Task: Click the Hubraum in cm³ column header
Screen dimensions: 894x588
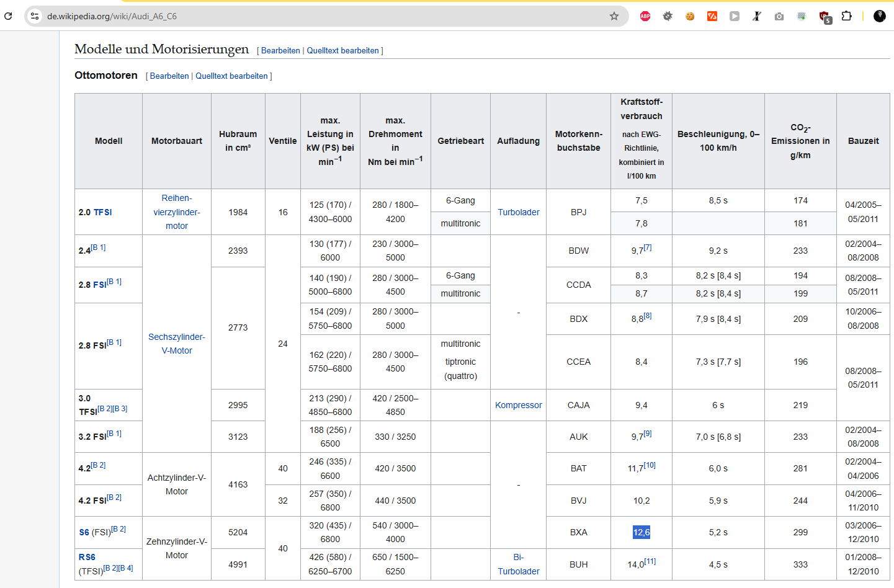Action: [238, 141]
